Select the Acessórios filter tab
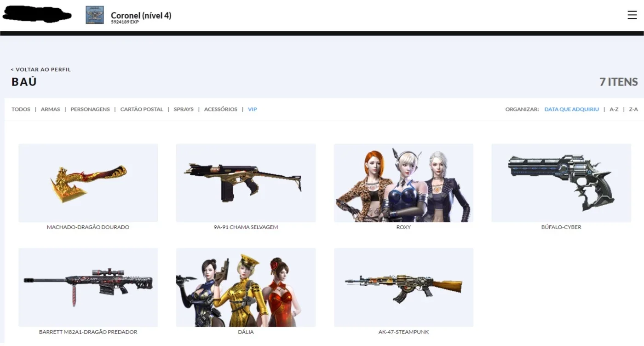Screen dimensions: 644x346 (x=221, y=110)
